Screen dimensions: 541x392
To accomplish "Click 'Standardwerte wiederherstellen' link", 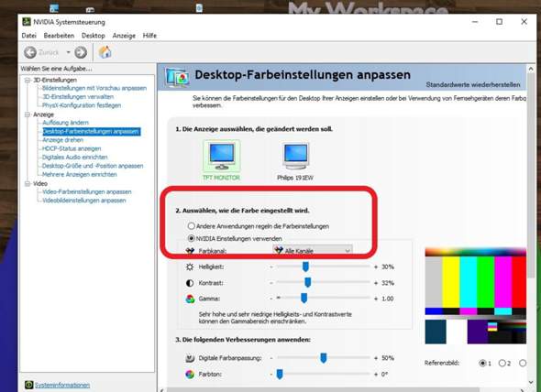I will tap(472, 85).
